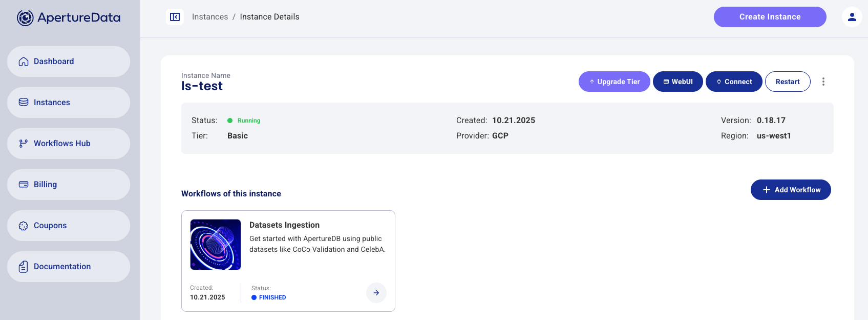Go to Instances in the sidebar
This screenshot has height=320, width=868.
coord(69,103)
